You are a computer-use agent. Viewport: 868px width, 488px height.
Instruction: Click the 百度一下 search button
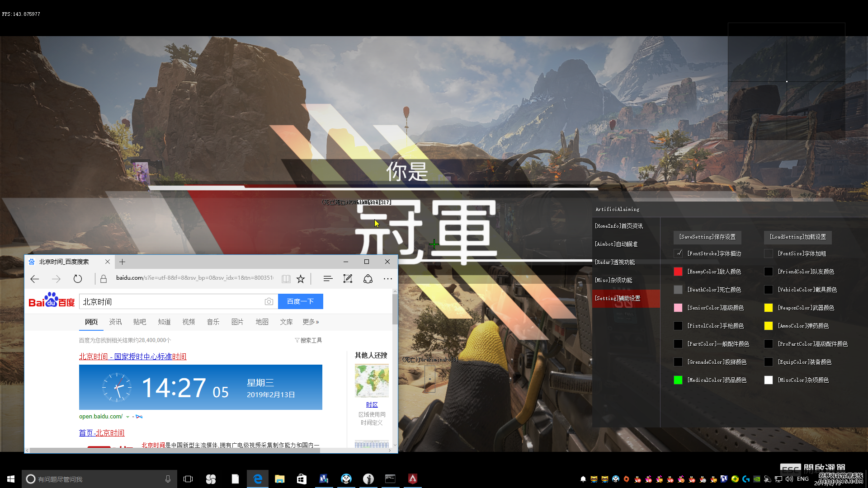coord(301,301)
